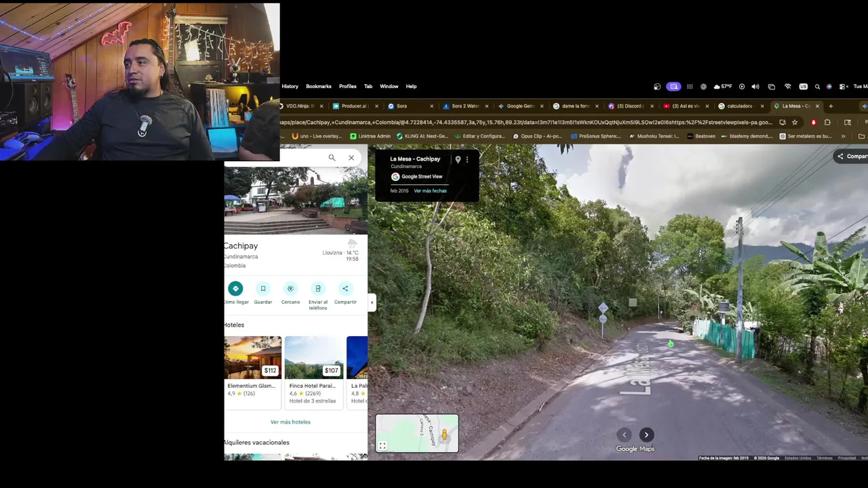
Task: Click the Compartir button at top right of Street View
Action: tap(852, 156)
